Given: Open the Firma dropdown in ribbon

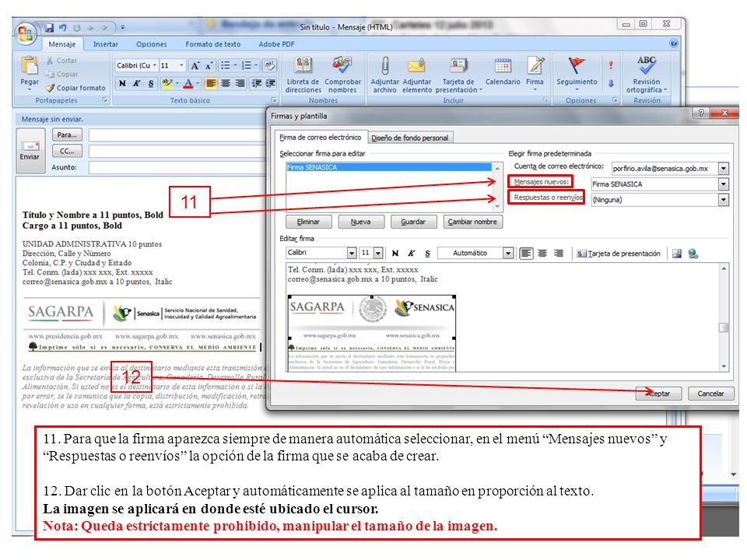Looking at the screenshot, I should tap(535, 73).
